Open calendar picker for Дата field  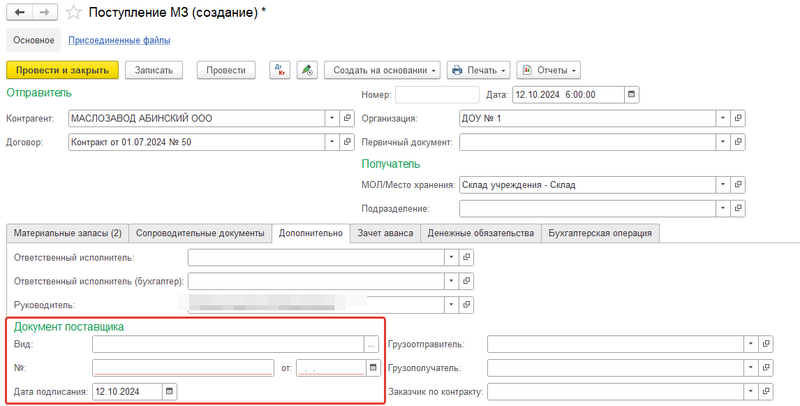coord(631,95)
